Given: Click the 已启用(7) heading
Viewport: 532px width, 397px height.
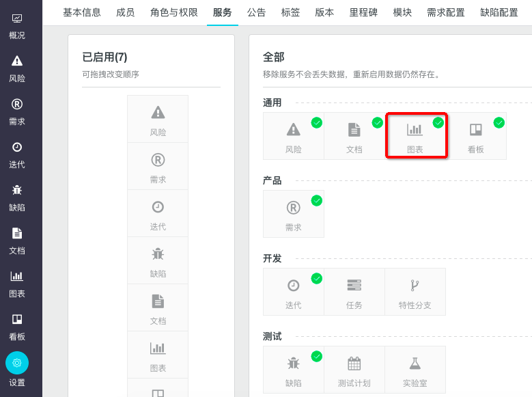Looking at the screenshot, I should click(104, 57).
